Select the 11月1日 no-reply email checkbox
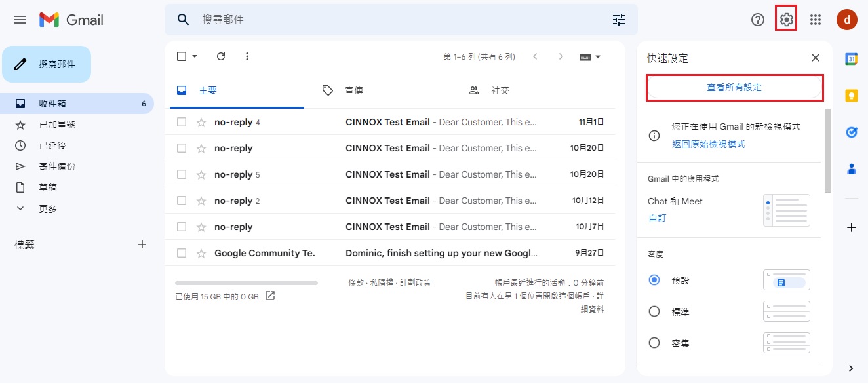 pyautogui.click(x=182, y=122)
